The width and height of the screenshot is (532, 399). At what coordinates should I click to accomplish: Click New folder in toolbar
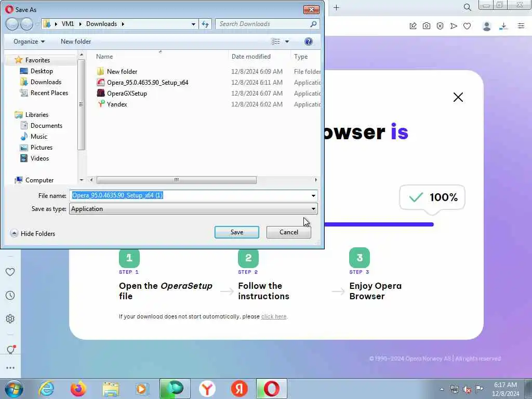pyautogui.click(x=76, y=42)
